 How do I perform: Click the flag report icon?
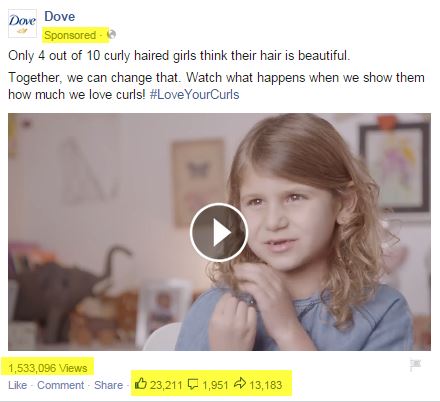(416, 365)
